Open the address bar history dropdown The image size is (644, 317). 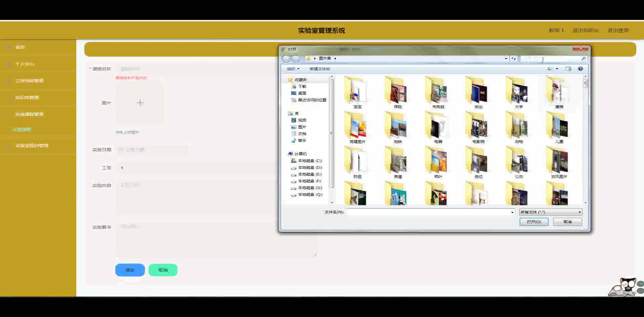(x=506, y=58)
